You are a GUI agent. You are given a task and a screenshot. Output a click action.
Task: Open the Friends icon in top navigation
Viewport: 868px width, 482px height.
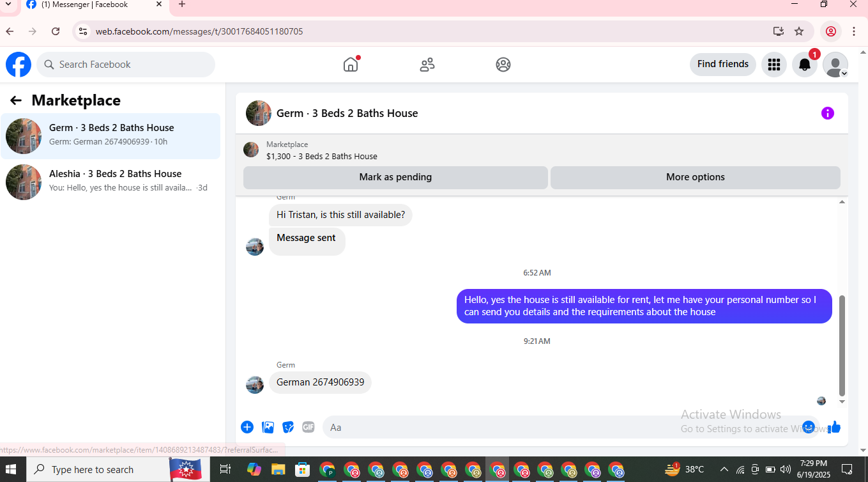click(x=427, y=65)
